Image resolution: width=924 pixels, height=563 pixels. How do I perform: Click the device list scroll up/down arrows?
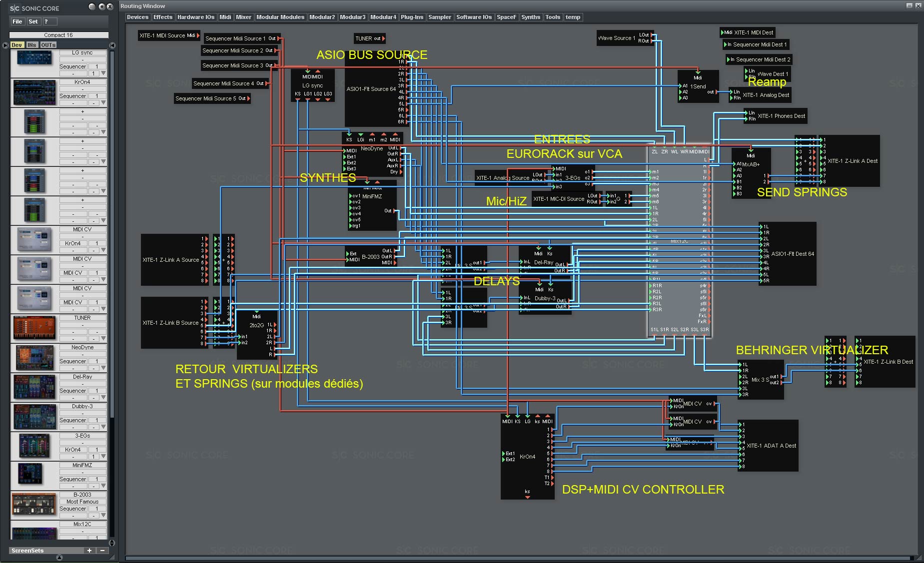[x=112, y=543]
